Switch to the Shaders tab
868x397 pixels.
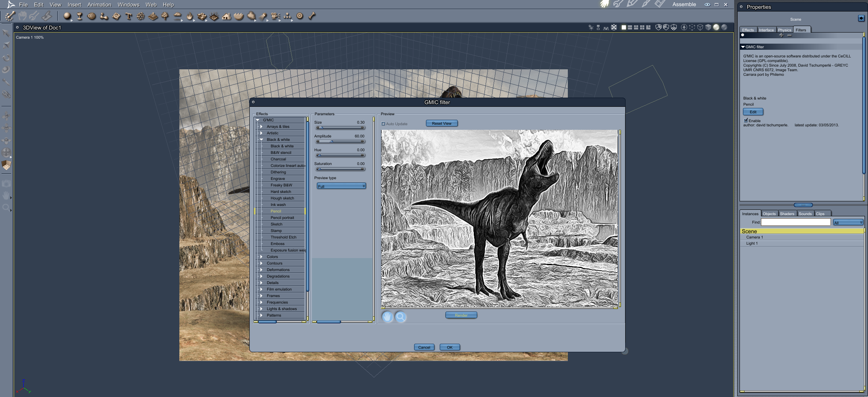pos(787,214)
